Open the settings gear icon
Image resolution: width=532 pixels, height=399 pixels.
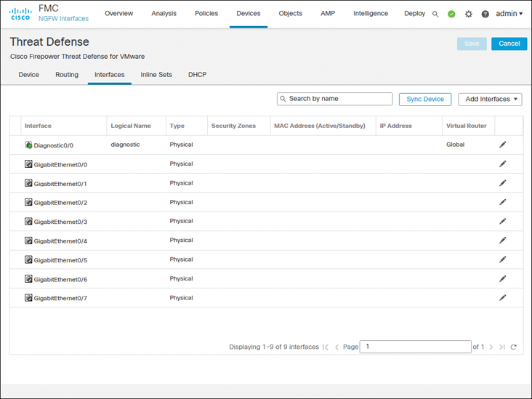(468, 14)
